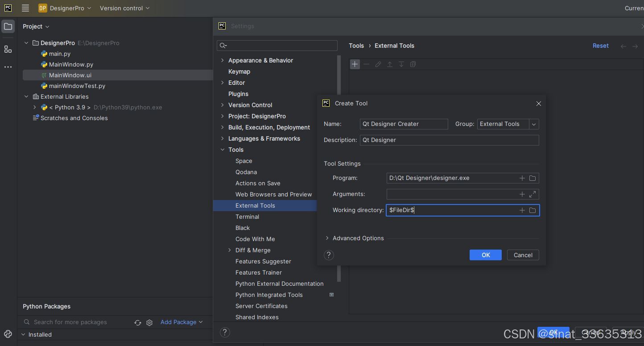Click the remove tool minus icon
This screenshot has width=644, height=346.
tap(366, 64)
